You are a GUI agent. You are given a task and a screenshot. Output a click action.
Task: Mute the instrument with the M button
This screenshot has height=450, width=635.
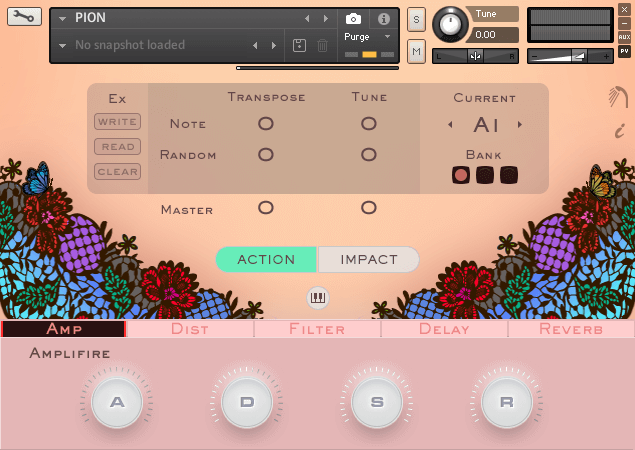click(416, 50)
